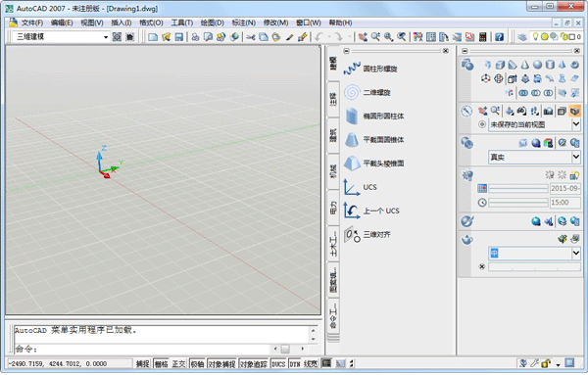Toggle DUCS in status bar
Screen dimensions: 588x375
278,363
